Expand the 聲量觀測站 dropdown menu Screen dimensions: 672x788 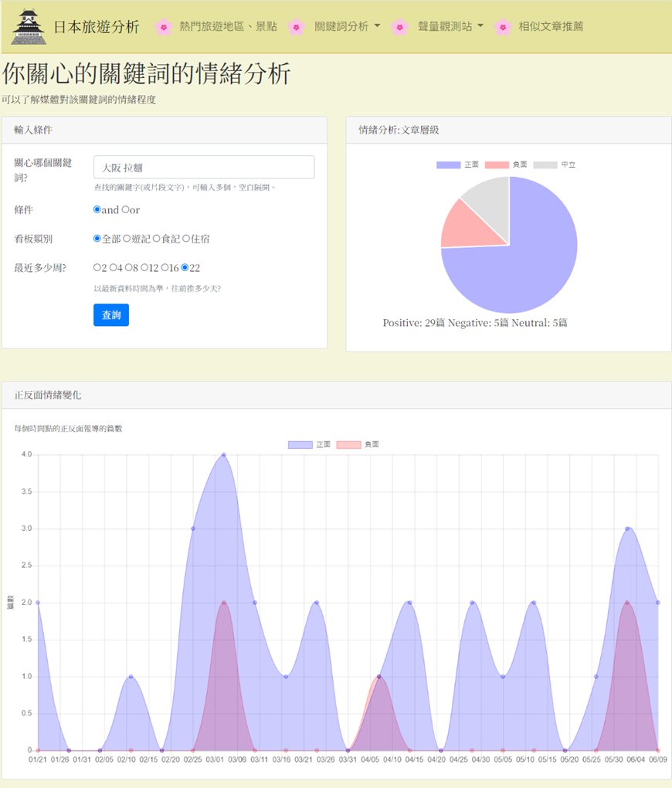tap(450, 26)
